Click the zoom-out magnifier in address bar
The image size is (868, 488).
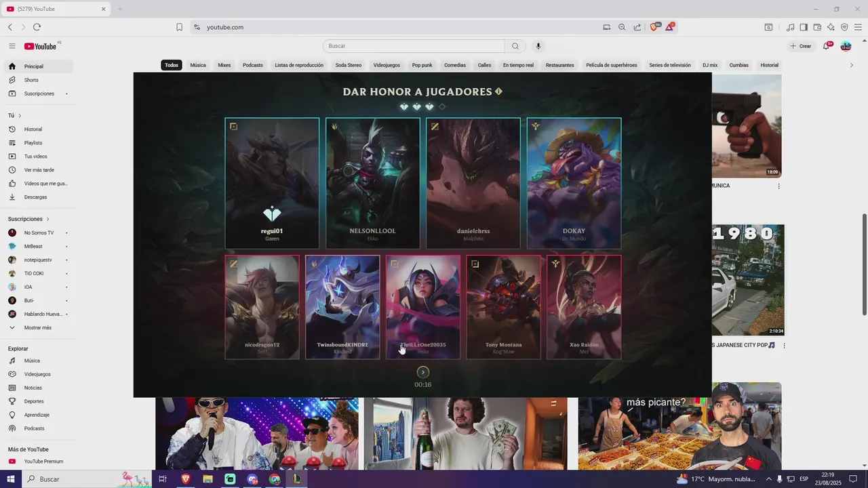622,27
